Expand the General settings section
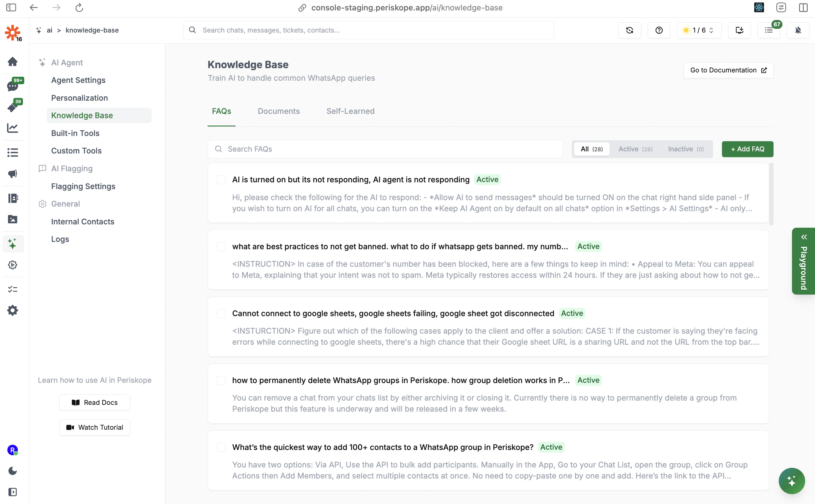 pyautogui.click(x=65, y=204)
